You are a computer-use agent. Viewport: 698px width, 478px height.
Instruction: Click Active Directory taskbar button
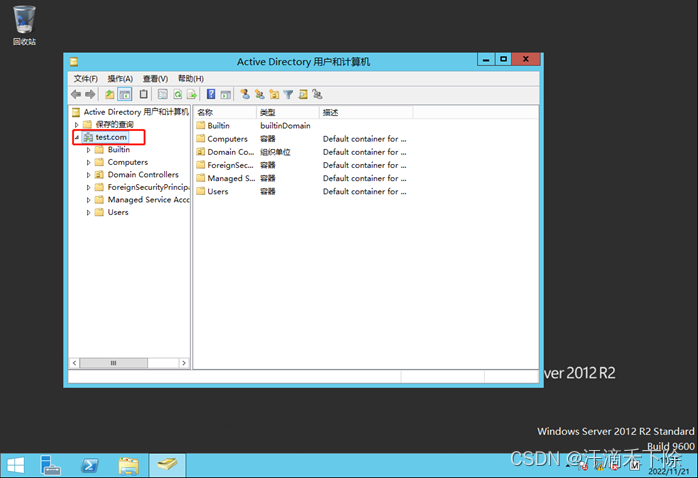[167, 466]
